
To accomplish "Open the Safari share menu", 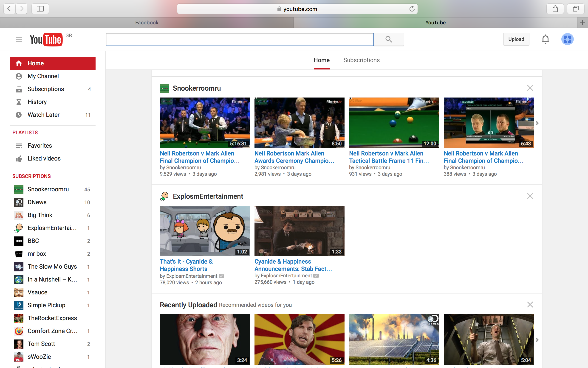I will click(x=555, y=9).
